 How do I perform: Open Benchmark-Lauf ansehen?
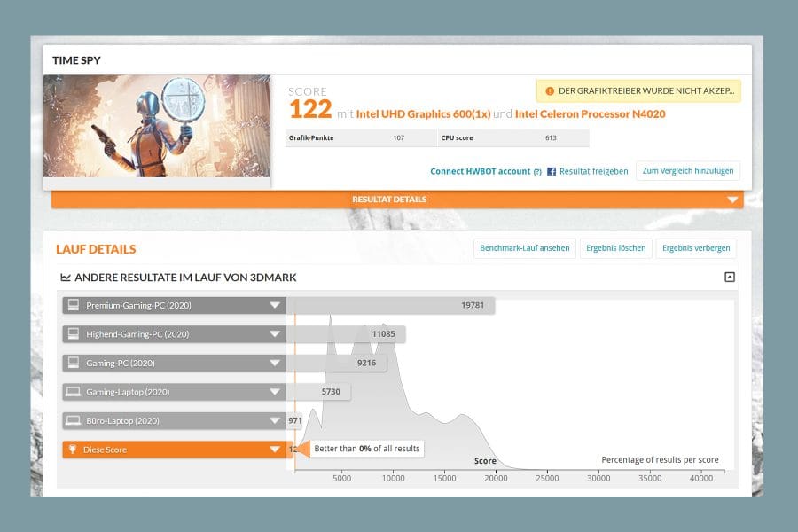coord(525,248)
